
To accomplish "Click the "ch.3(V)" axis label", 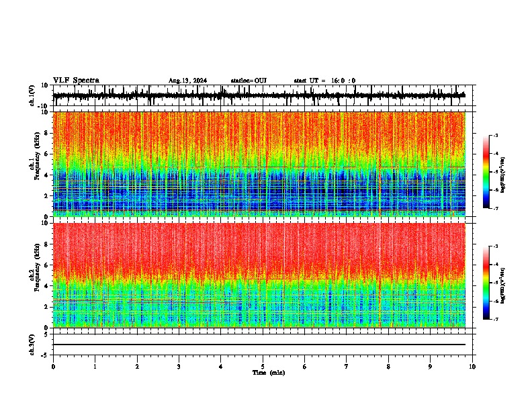I will click(x=32, y=345).
